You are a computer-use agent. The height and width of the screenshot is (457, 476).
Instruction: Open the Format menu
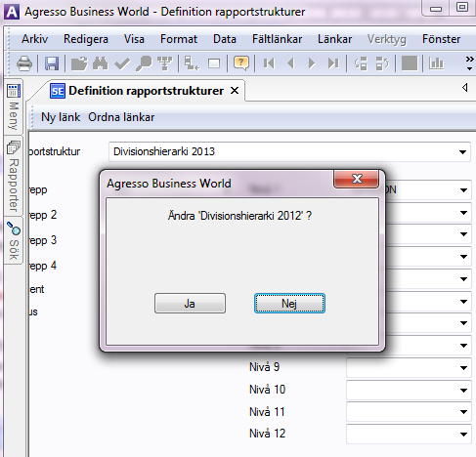point(179,39)
